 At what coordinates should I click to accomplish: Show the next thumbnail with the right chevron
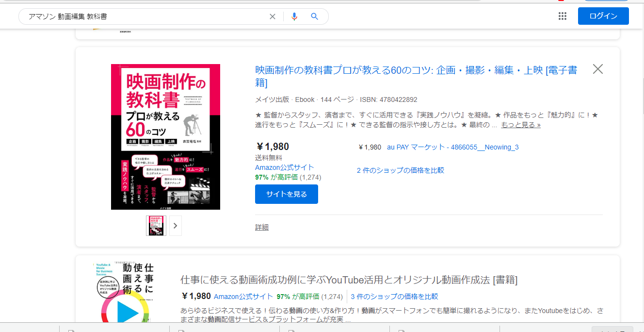click(x=176, y=226)
